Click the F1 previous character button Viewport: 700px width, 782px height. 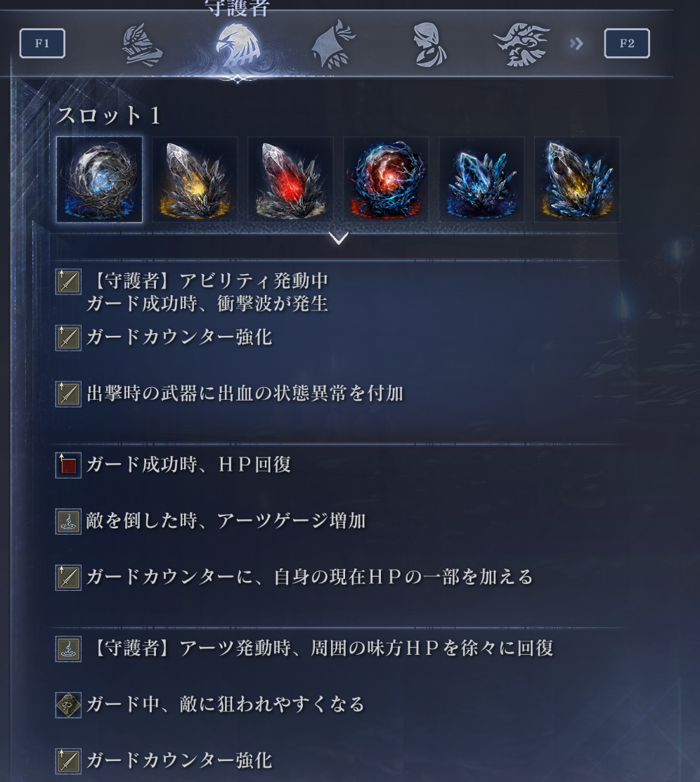tap(42, 44)
